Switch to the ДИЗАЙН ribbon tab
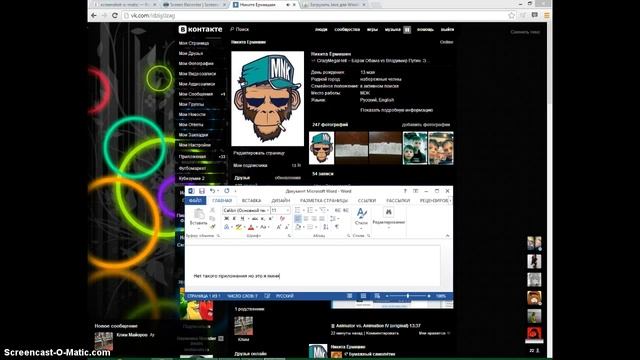 [x=281, y=201]
